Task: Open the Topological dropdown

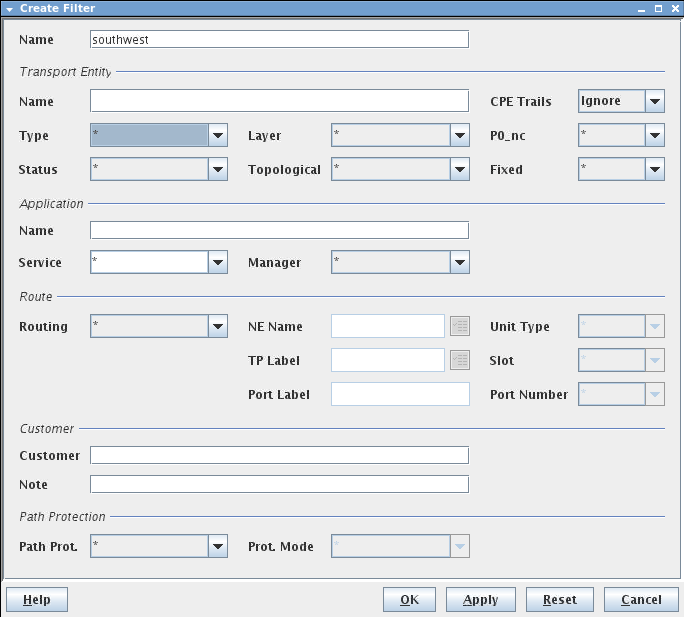Action: [x=459, y=169]
